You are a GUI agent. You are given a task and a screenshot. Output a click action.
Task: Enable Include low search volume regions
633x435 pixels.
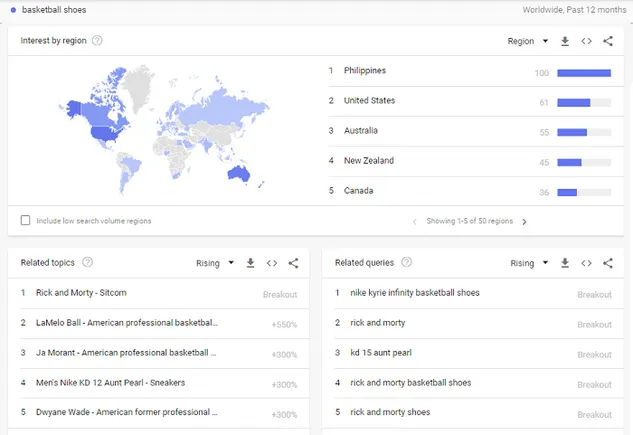[26, 220]
